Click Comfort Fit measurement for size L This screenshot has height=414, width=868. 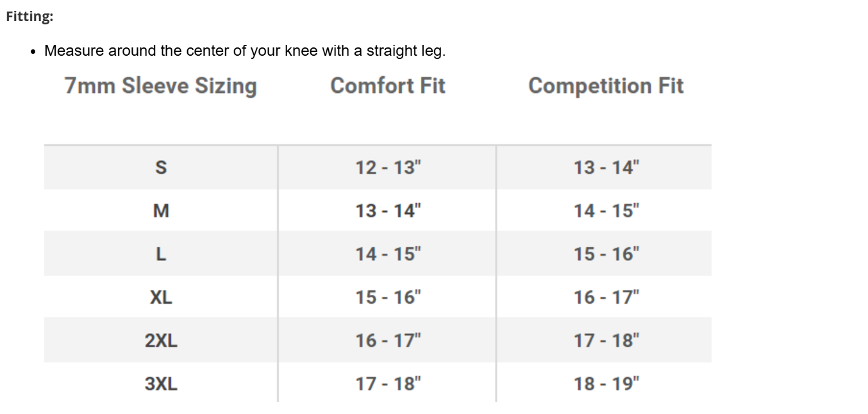[388, 254]
